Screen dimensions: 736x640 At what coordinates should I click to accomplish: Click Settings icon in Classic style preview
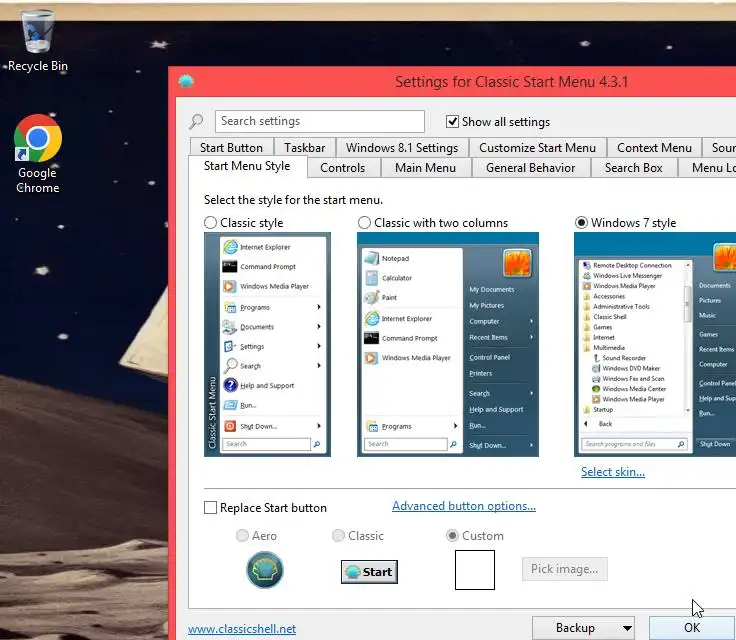tap(230, 346)
